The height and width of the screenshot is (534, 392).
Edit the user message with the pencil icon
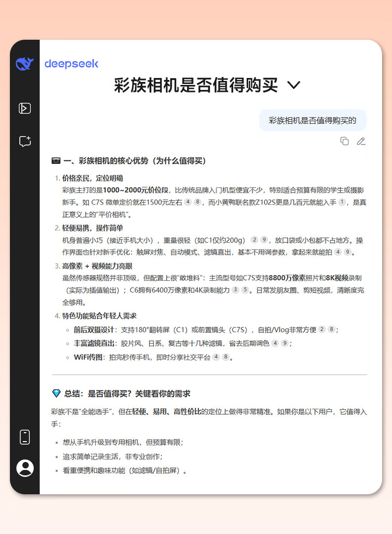point(361,141)
